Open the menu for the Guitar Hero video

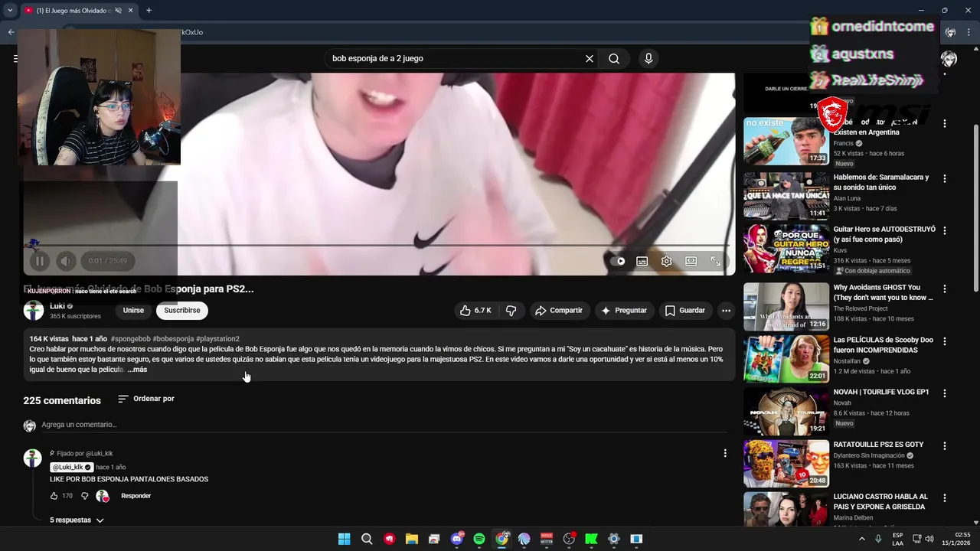[x=944, y=230]
